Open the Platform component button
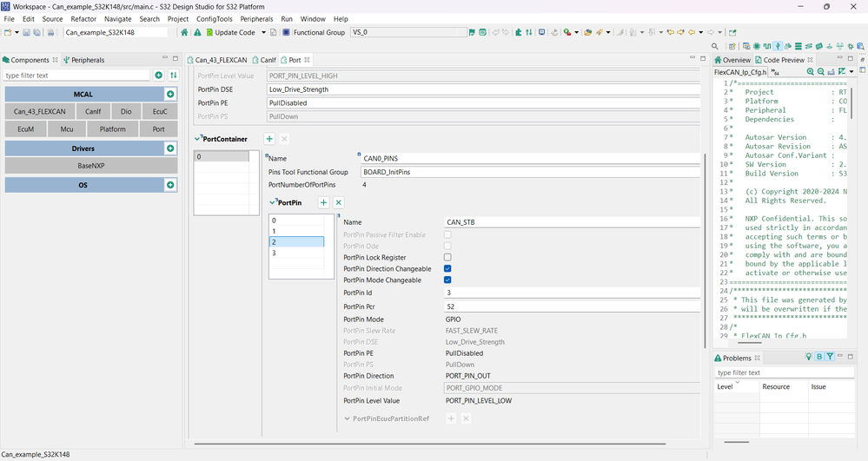This screenshot has width=868, height=461. point(113,129)
